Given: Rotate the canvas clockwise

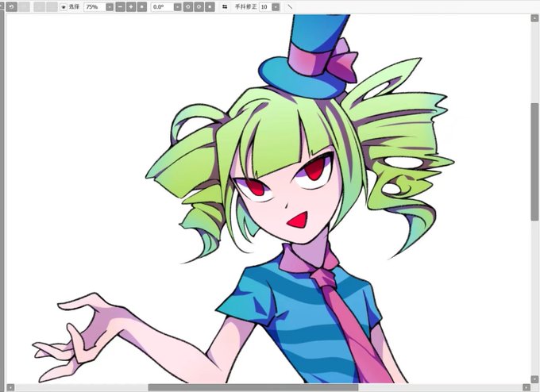Looking at the screenshot, I should (x=199, y=7).
